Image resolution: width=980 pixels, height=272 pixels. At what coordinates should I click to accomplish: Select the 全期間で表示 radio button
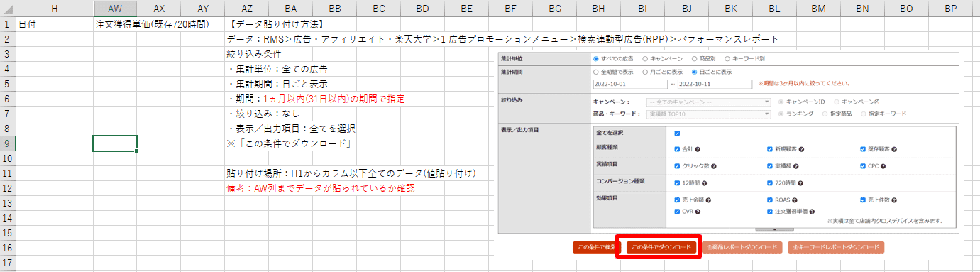(595, 72)
